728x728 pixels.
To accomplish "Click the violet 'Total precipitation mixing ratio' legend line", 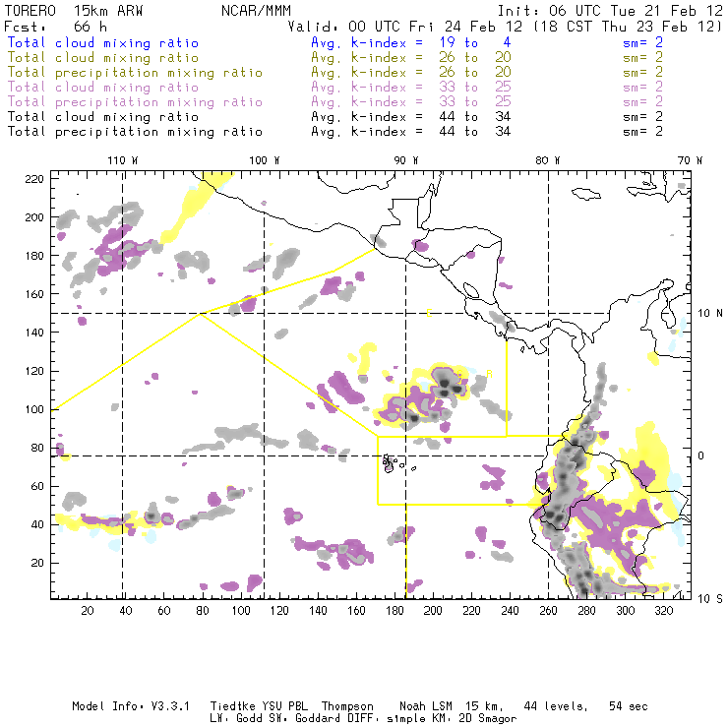I will pos(135,102).
